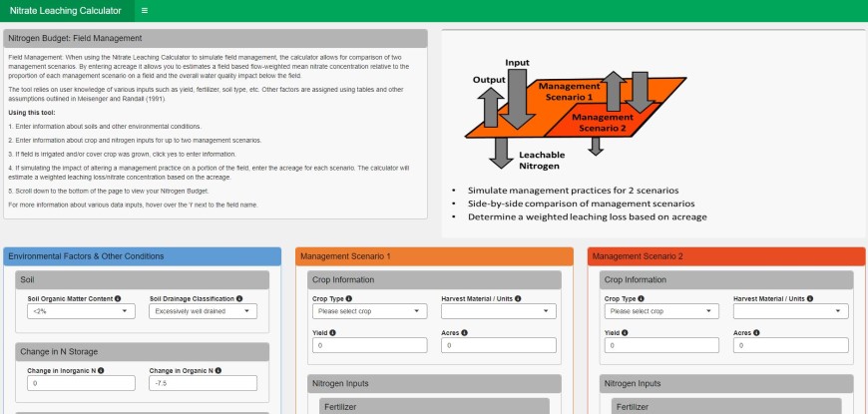Click Scenario 1 Yield input field

click(x=370, y=346)
